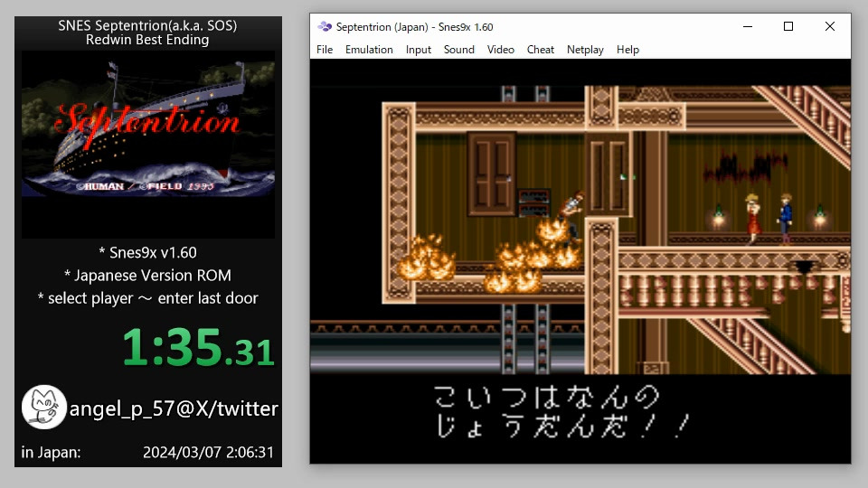868x488 pixels.
Task: Open the Input menu
Action: click(418, 50)
